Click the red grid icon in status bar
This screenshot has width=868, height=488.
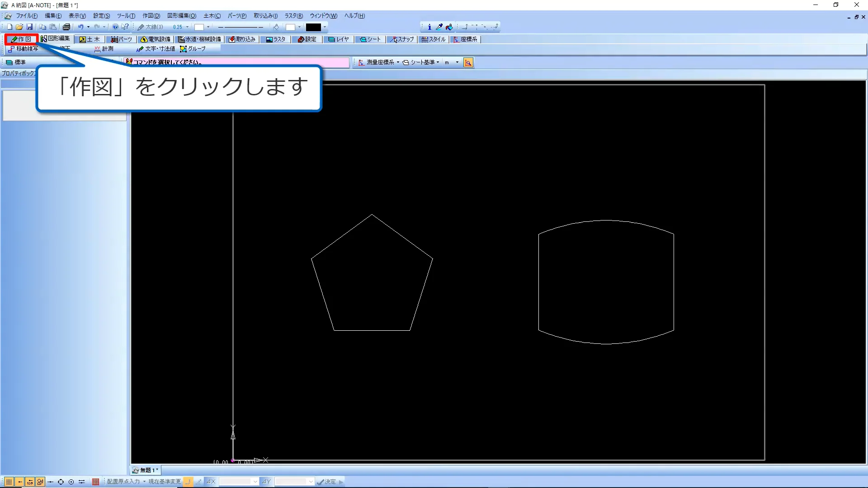click(95, 482)
